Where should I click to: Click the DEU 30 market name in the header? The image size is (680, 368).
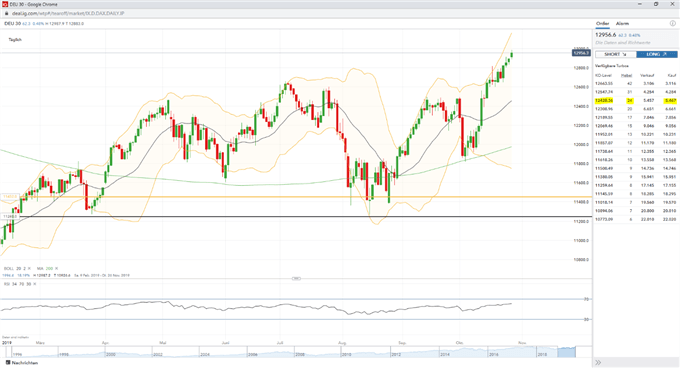tap(13, 23)
